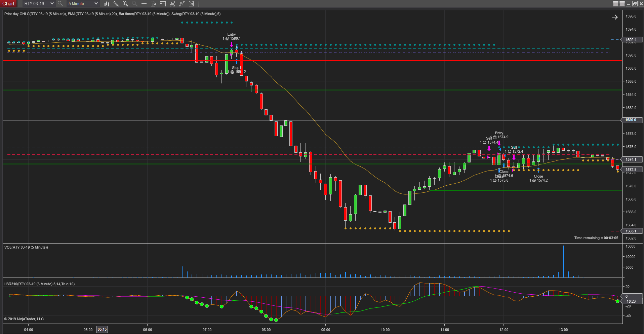Click the 1572.5 price marker
Image resolution: width=644 pixels, height=334 pixels.
631,170
